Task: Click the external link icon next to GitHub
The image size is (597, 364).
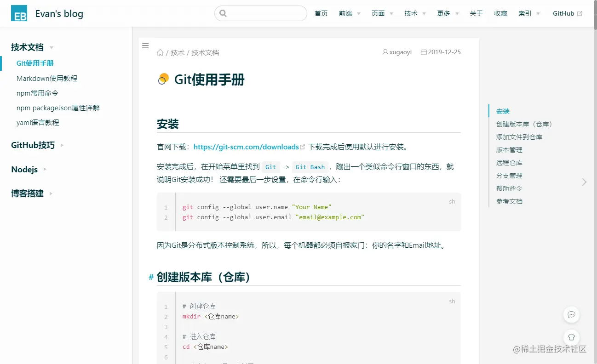Action: (x=580, y=13)
